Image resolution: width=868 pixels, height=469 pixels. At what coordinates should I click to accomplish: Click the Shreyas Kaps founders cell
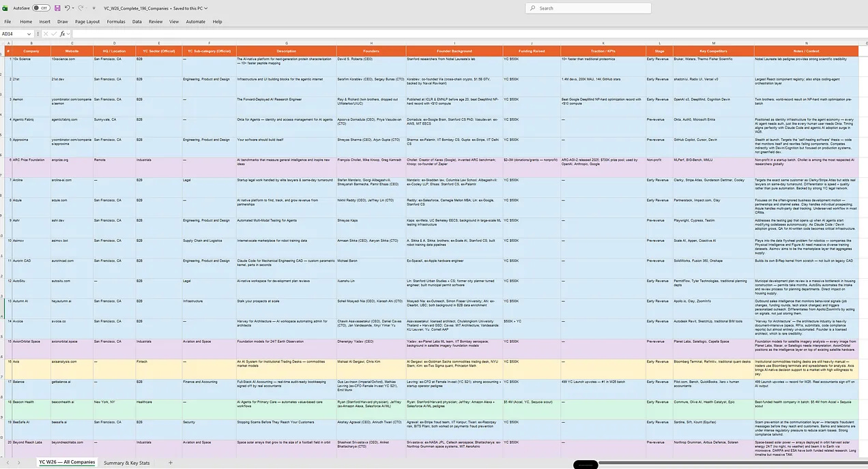pos(371,228)
